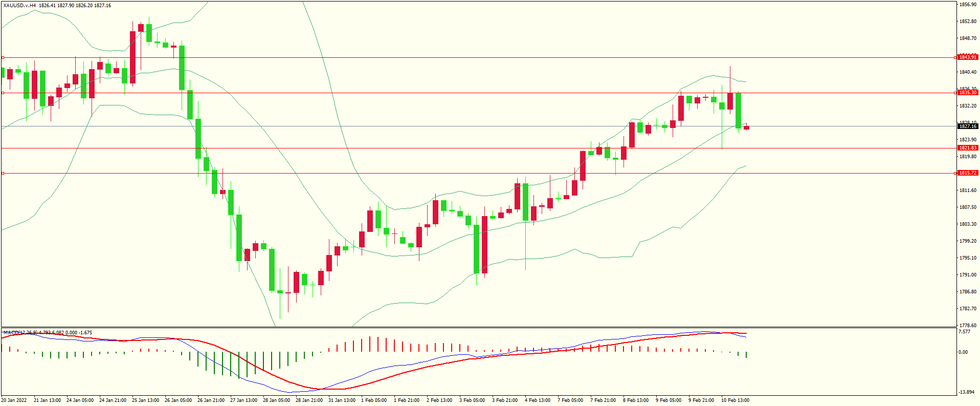Screen dimensions: 980x406
Task: Click the 3 Feb 05:00 time label
Action: (472, 400)
